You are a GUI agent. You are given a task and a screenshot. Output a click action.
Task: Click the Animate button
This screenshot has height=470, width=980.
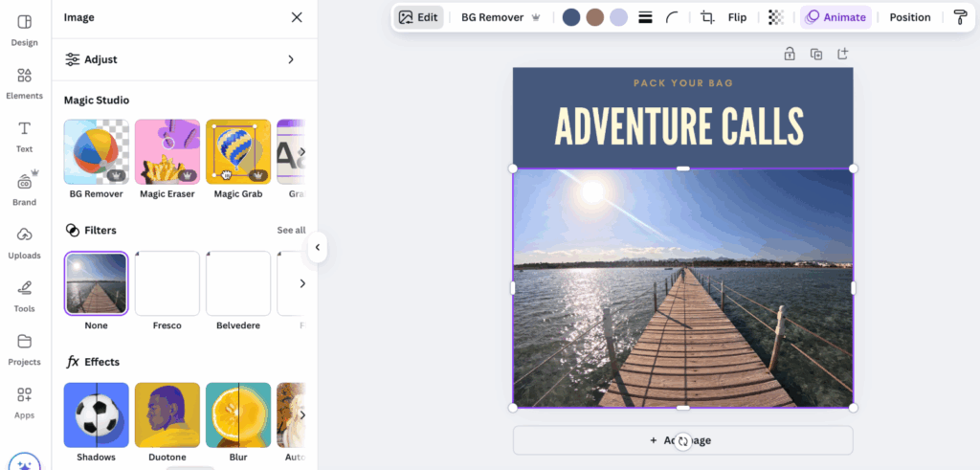(x=836, y=17)
